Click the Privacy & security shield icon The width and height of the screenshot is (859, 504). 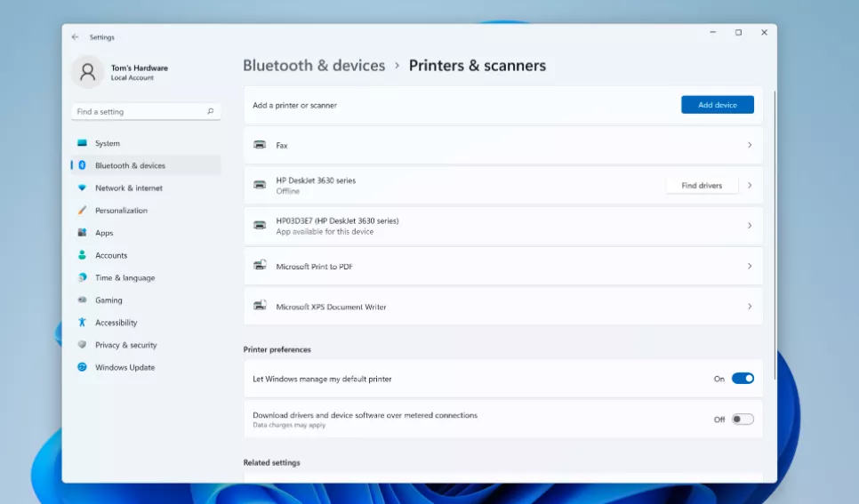82,345
